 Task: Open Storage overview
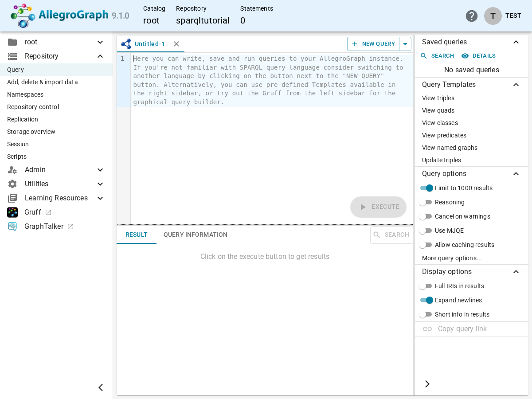click(56, 132)
